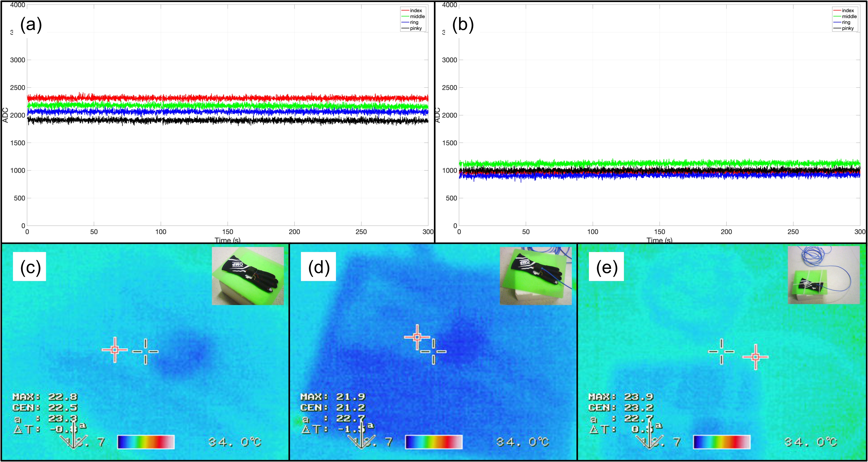Click the red crosshair marker in panel (c)
Image resolution: width=868 pixels, height=462 pixels.
pyautogui.click(x=115, y=350)
